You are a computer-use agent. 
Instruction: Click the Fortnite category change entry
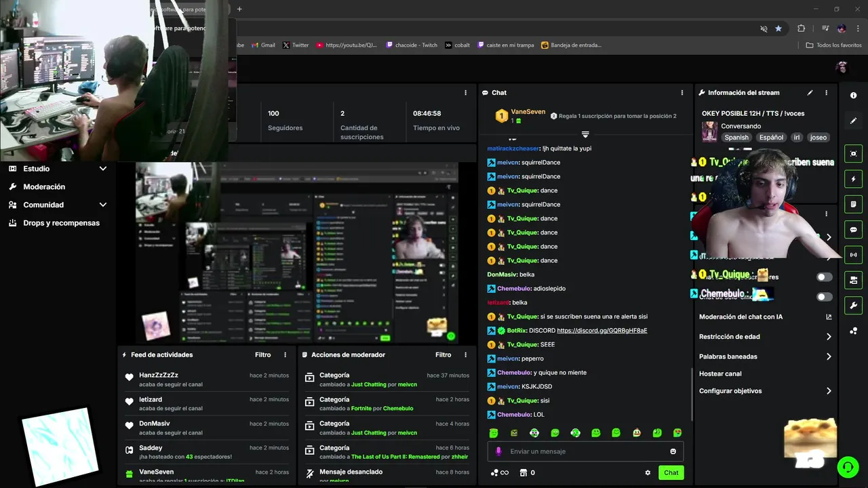click(387, 404)
